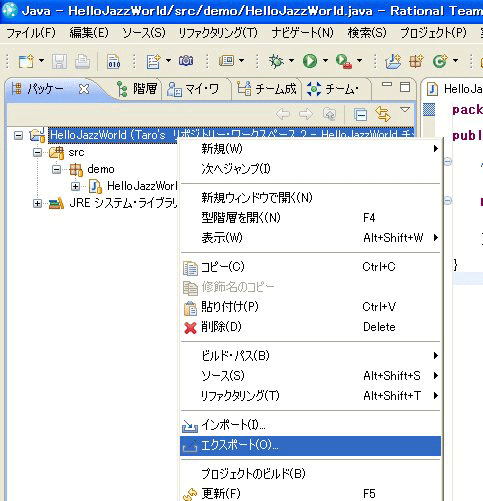Click the Print toolbar icon
This screenshot has height=501, width=483.
[82, 61]
